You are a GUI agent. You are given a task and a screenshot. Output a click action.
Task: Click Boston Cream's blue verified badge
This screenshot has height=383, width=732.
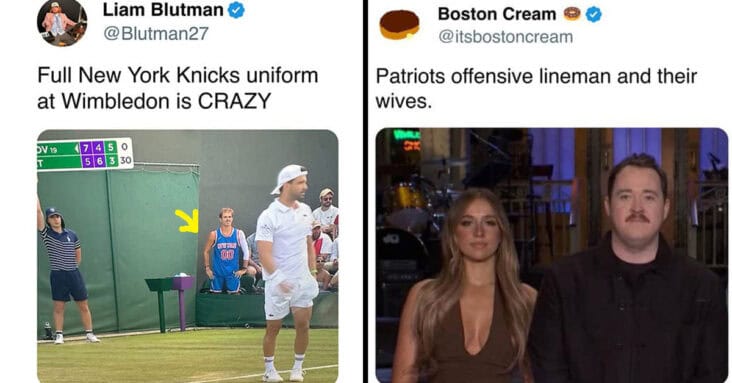(593, 15)
